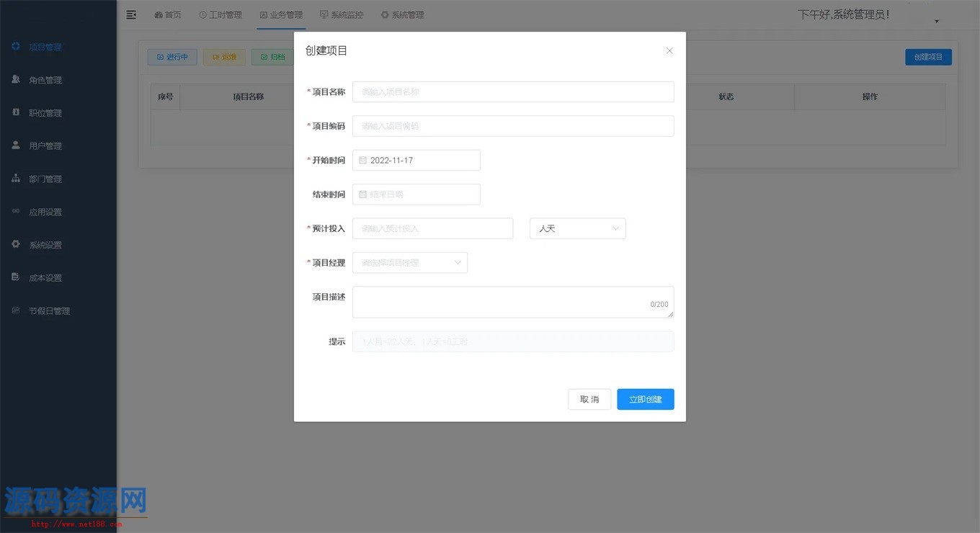Open the 系统监控 tab
Screen dimensions: 980x533
tap(342, 14)
